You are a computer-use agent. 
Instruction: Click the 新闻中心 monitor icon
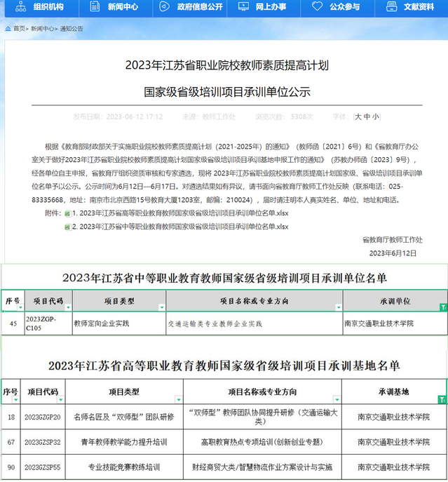(x=95, y=8)
